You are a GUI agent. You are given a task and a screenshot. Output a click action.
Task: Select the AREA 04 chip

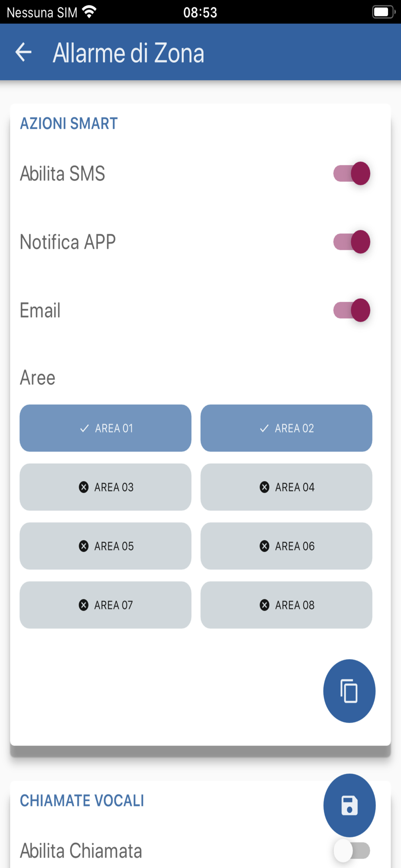pyautogui.click(x=286, y=487)
